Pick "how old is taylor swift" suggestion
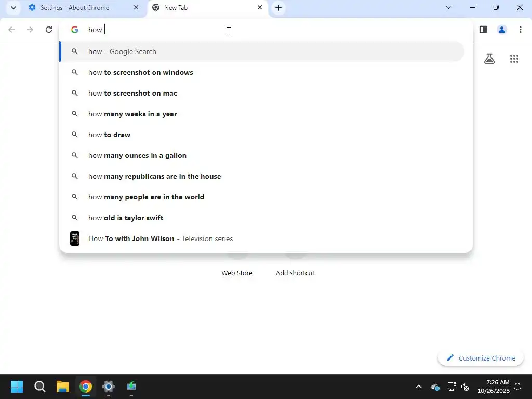The height and width of the screenshot is (399, 532). click(262, 218)
